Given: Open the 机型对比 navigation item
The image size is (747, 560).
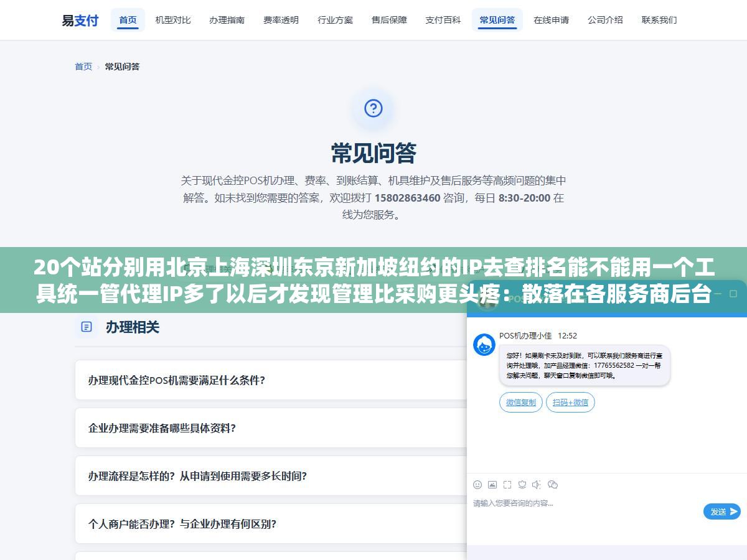Looking at the screenshot, I should tap(173, 20).
